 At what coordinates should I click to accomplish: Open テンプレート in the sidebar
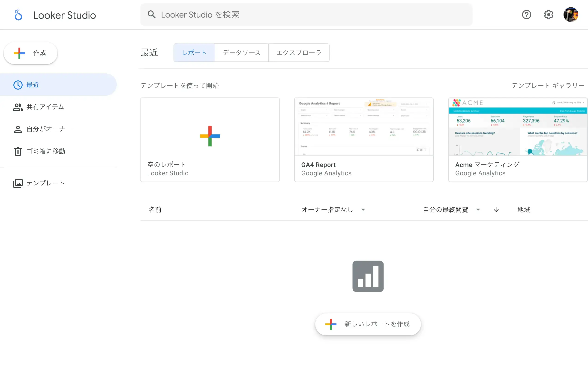tap(58, 183)
